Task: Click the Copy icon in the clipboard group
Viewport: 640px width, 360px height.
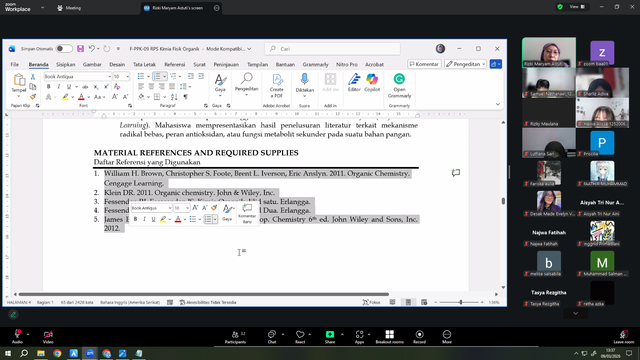Action: (33, 87)
